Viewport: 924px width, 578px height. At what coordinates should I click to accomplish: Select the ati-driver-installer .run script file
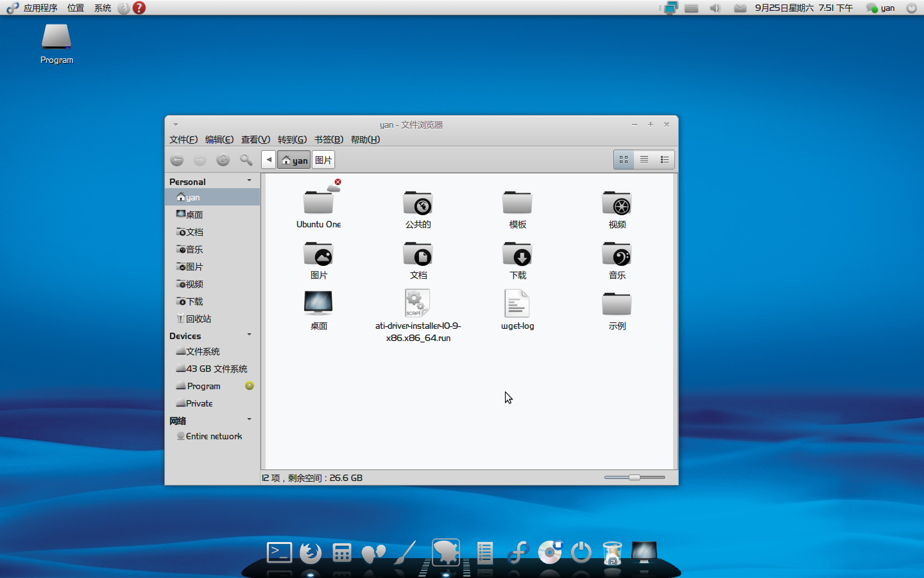[x=418, y=315]
